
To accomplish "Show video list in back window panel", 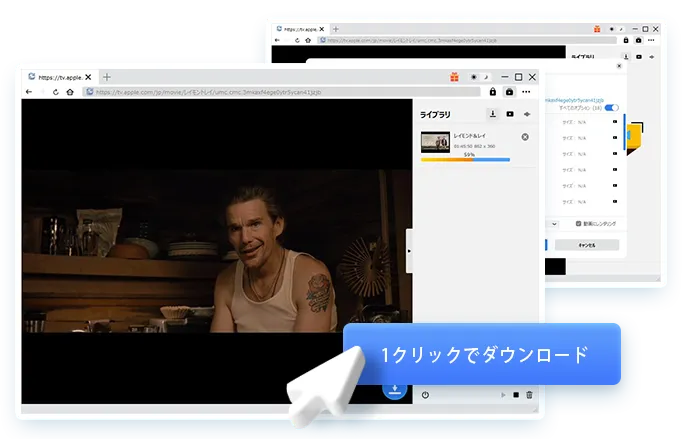I will [639, 57].
